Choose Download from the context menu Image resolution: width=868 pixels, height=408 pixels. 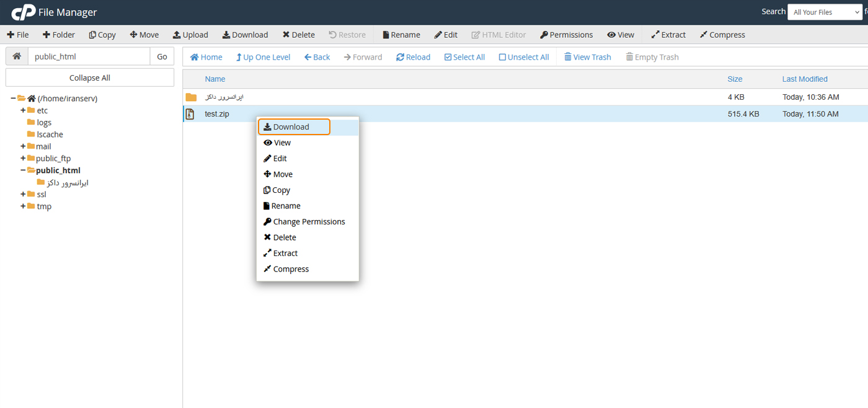tap(291, 127)
